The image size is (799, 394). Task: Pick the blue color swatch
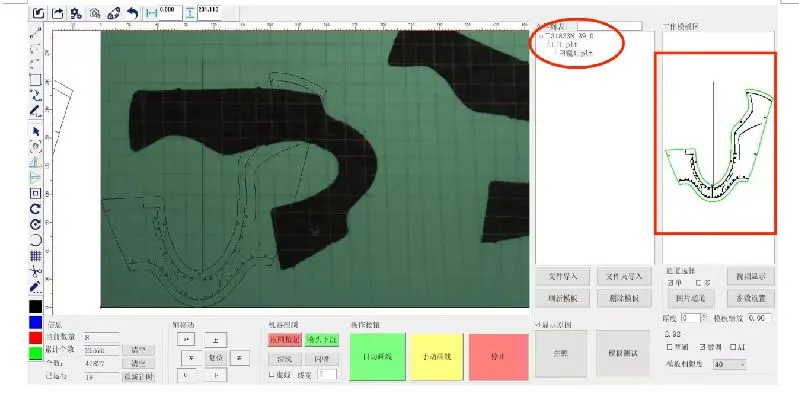[x=35, y=322]
